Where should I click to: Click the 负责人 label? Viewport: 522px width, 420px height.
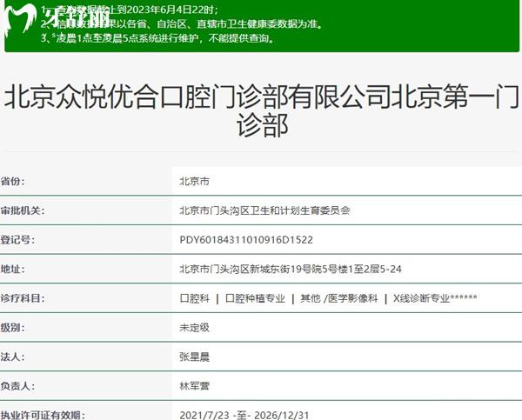click(x=17, y=386)
